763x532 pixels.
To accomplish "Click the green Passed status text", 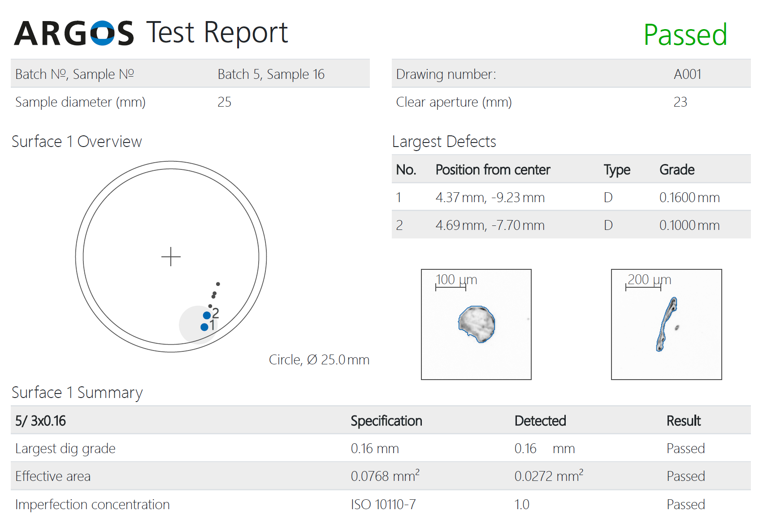I will [685, 35].
